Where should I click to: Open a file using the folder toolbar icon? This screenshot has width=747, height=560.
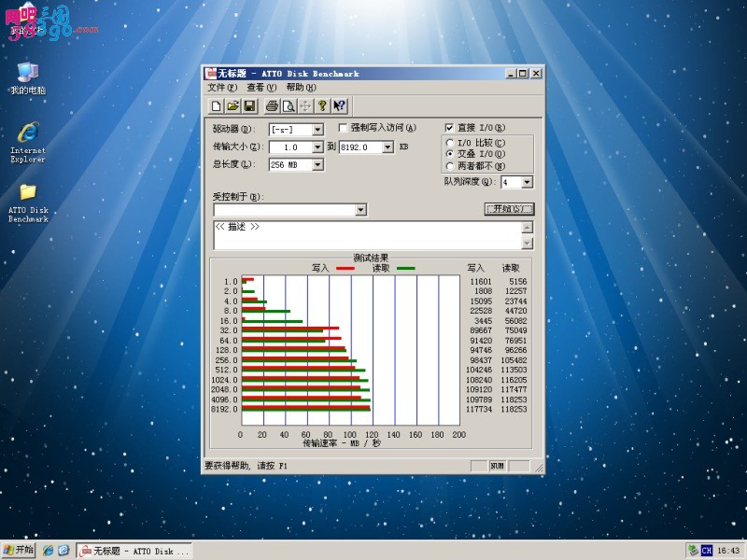(233, 105)
